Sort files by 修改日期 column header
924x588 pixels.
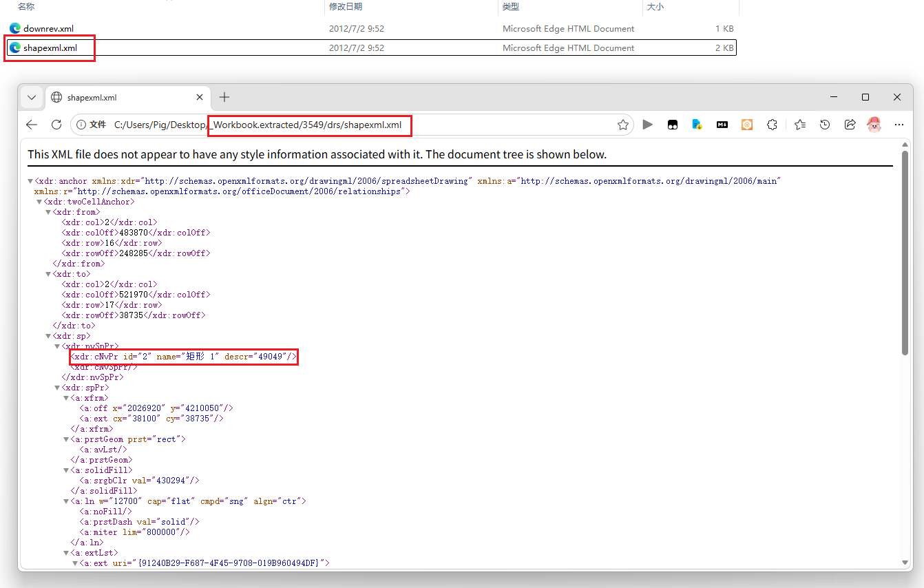point(346,7)
